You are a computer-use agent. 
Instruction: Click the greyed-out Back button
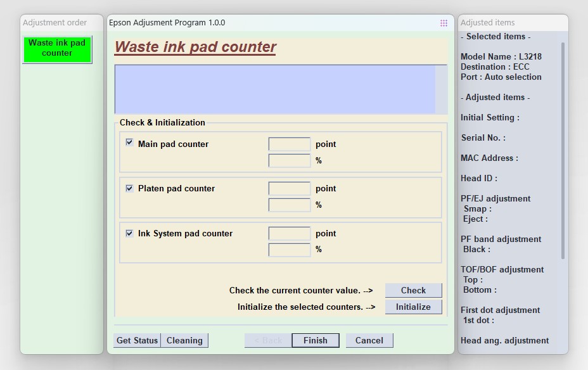tap(268, 340)
